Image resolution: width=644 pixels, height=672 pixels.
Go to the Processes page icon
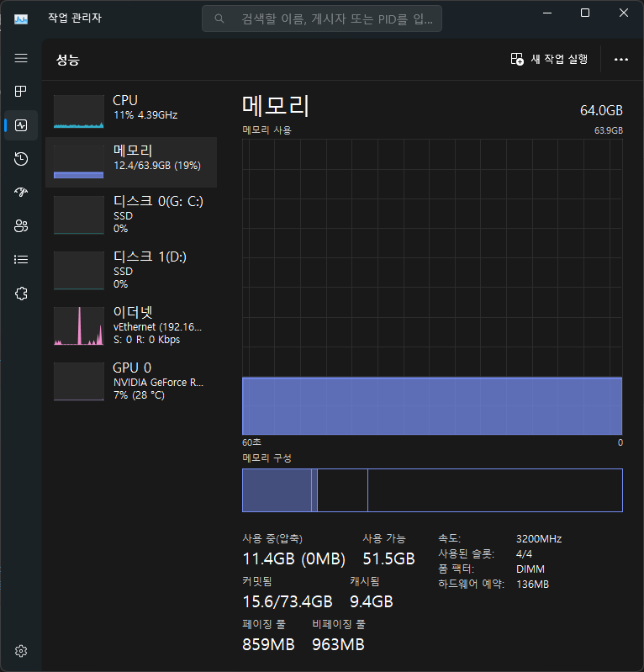click(x=21, y=92)
